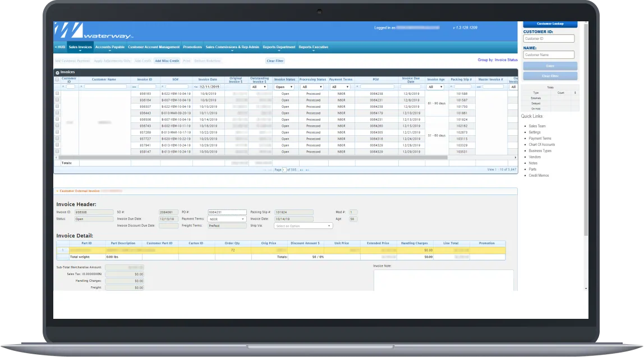Go to next page of invoices
This screenshot has height=357, width=644.
301,170
